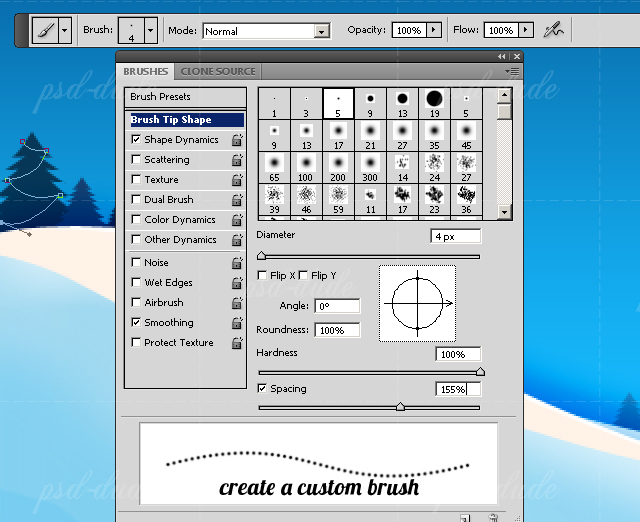Toggle the lock icon for Color Dynamics
The image size is (640, 522).
[237, 220]
